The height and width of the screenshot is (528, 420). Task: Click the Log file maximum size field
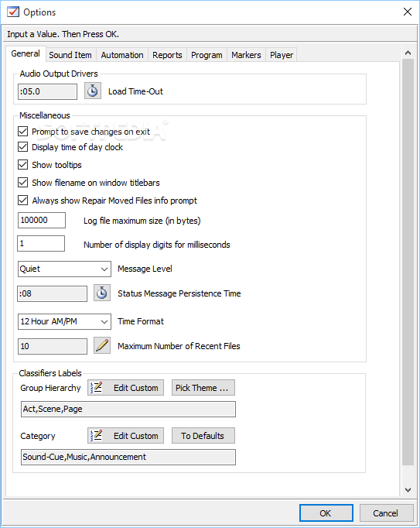42,220
